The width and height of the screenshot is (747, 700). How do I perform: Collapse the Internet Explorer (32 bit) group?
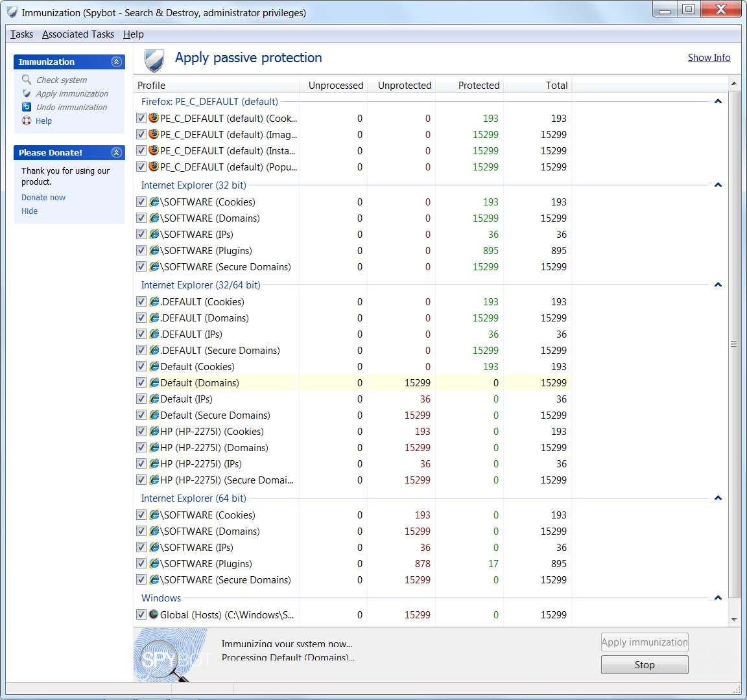718,185
